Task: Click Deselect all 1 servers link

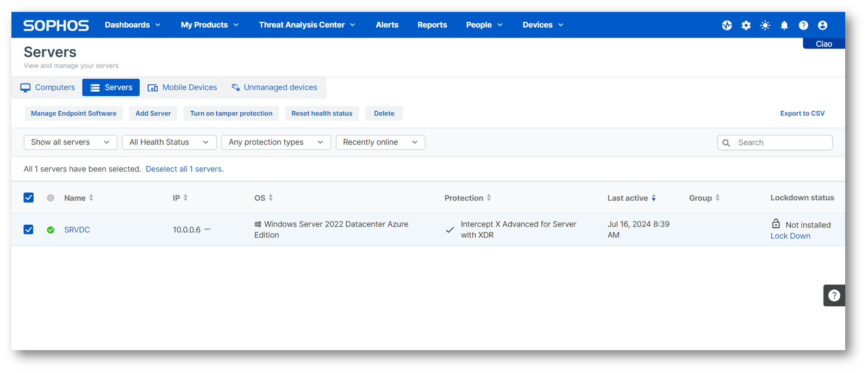Action: pos(185,169)
